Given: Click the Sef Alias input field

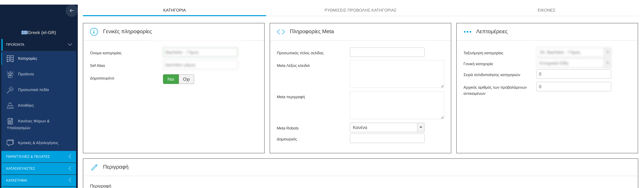Looking at the screenshot, I should [200, 65].
